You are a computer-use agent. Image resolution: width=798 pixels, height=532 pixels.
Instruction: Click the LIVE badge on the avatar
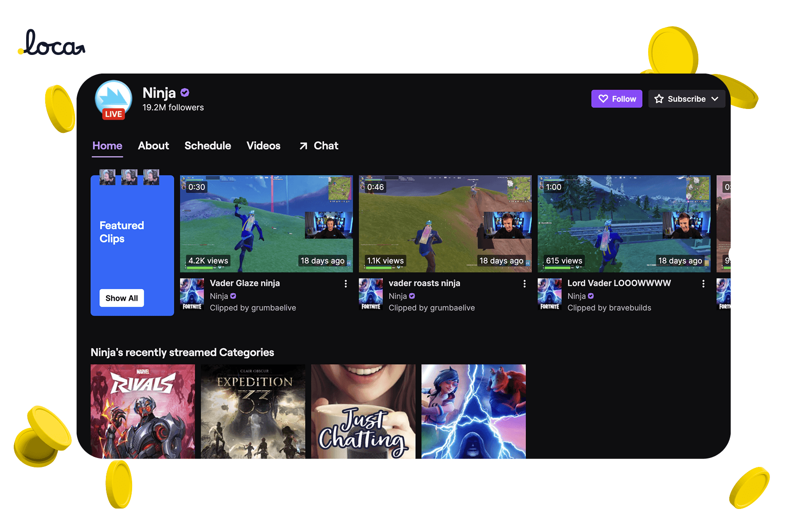113,114
